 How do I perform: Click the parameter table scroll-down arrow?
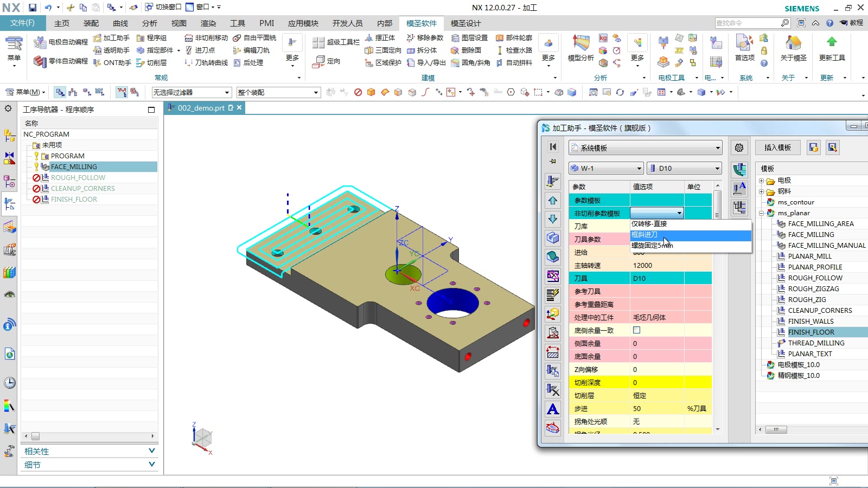pos(718,429)
